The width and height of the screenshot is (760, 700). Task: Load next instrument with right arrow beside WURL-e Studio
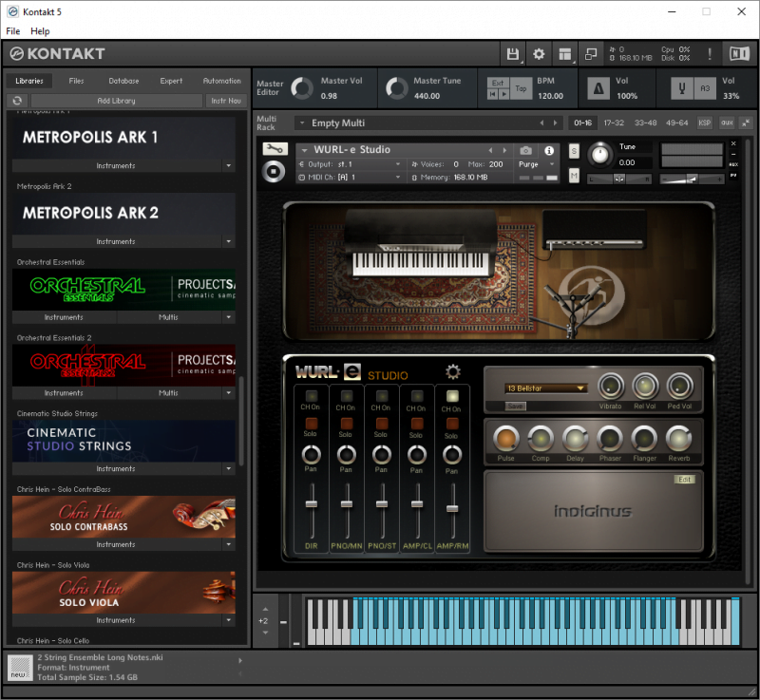coord(504,150)
